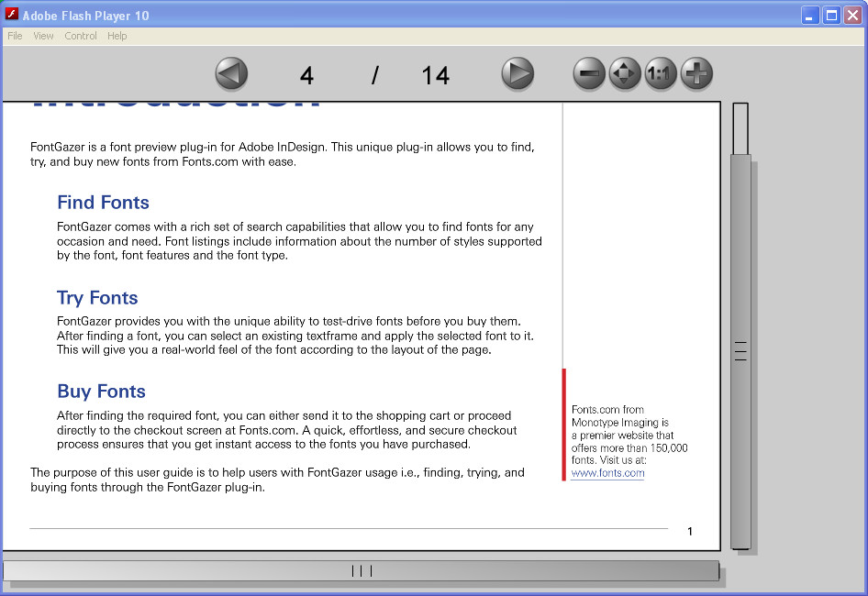Click the Buy Fonts heading
The image size is (868, 596).
[101, 392]
